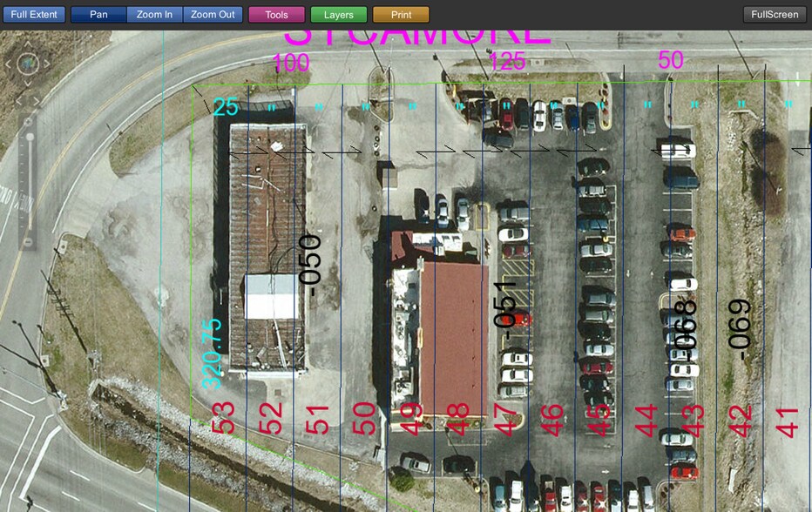Image resolution: width=812 pixels, height=512 pixels.
Task: Click the Print button
Action: 401,15
